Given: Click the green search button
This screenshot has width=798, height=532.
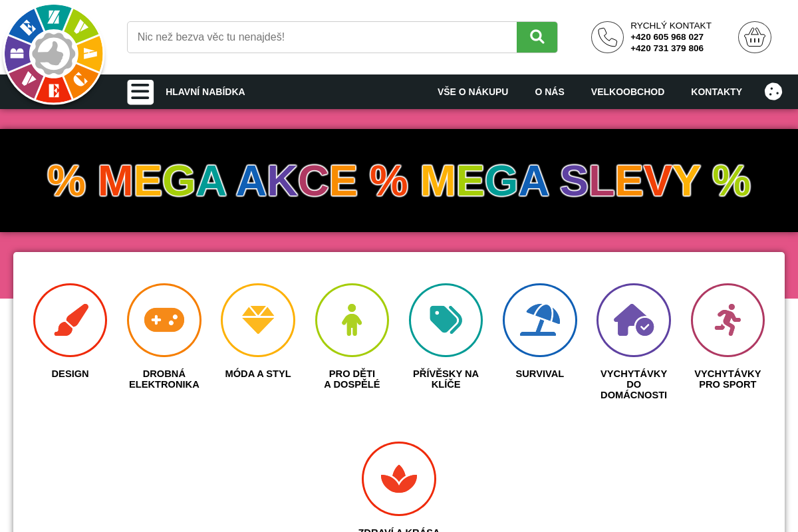Looking at the screenshot, I should coord(537,37).
